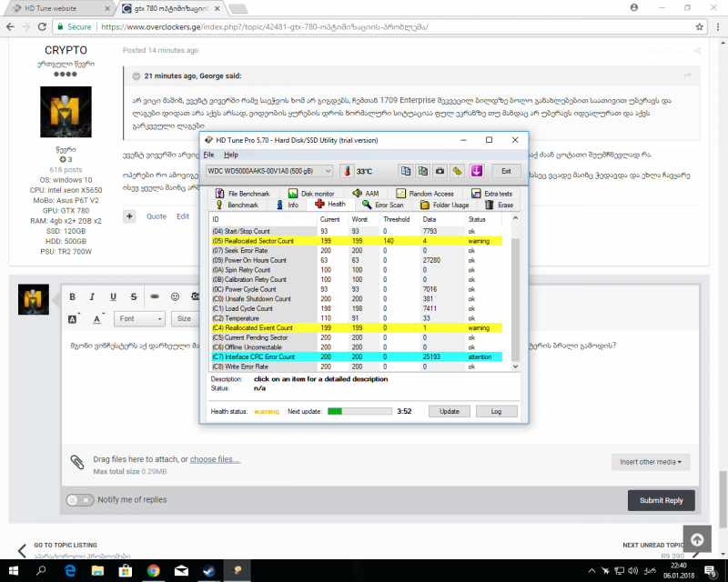This screenshot has height=582, width=728.
Task: Toggle the Notify me of replies switch
Action: click(x=79, y=499)
